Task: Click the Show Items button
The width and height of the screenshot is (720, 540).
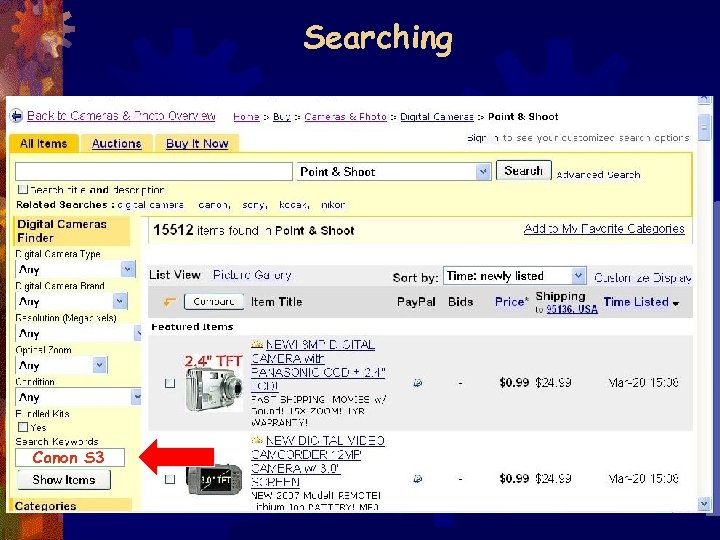Action: (64, 480)
